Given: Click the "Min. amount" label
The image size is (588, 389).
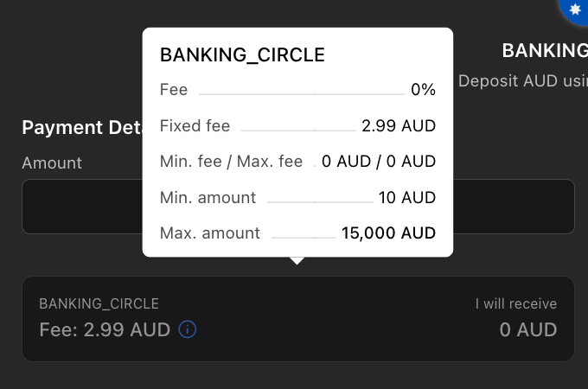Looking at the screenshot, I should (208, 197).
